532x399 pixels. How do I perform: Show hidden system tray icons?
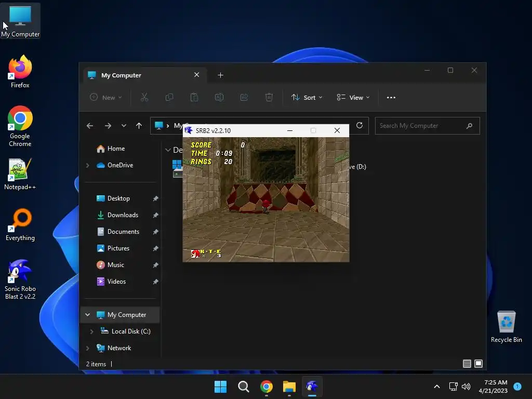click(x=437, y=387)
